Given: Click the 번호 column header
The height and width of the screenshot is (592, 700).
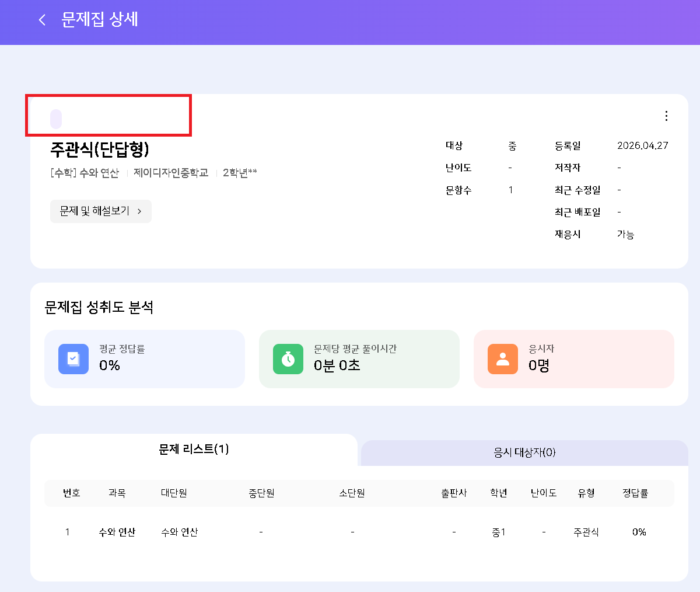Looking at the screenshot, I should point(72,493).
